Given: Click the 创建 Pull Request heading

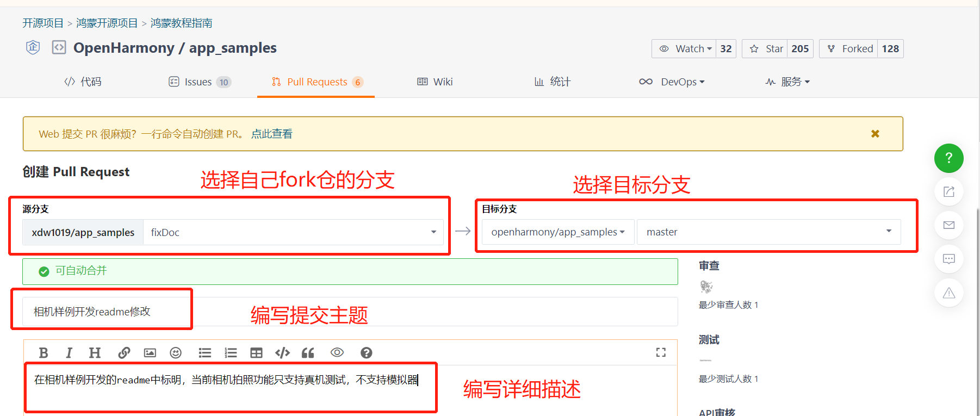Looking at the screenshot, I should click(x=76, y=172).
